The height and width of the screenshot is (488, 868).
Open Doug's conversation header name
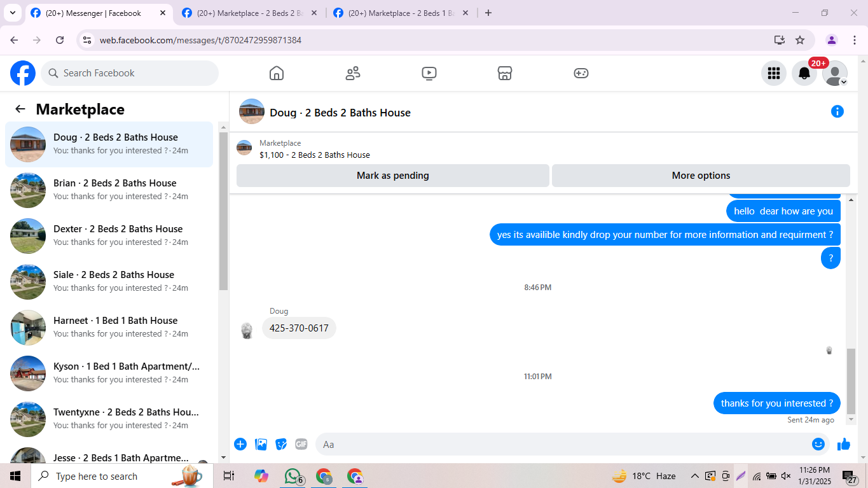[x=340, y=113]
